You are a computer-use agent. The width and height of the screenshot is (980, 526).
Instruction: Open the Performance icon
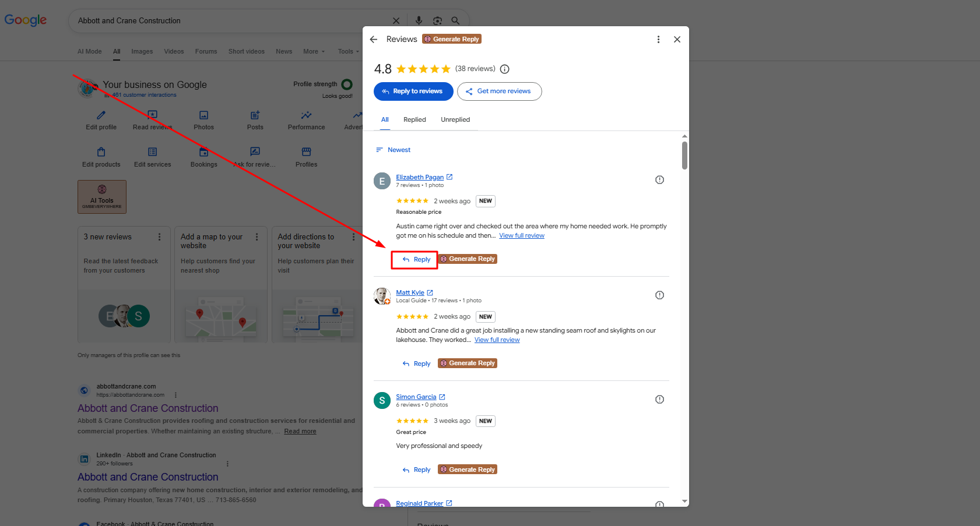coord(306,115)
